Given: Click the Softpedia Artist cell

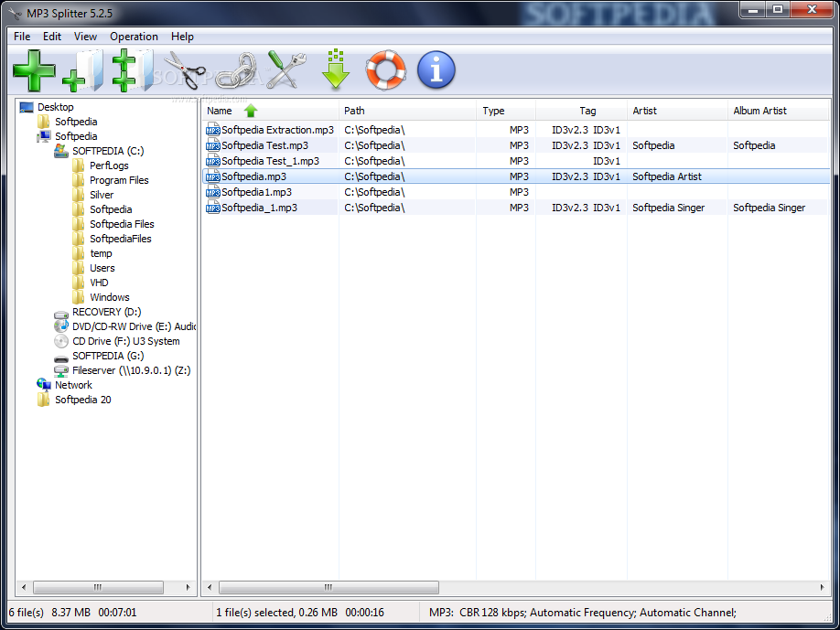Looking at the screenshot, I should (666, 176).
